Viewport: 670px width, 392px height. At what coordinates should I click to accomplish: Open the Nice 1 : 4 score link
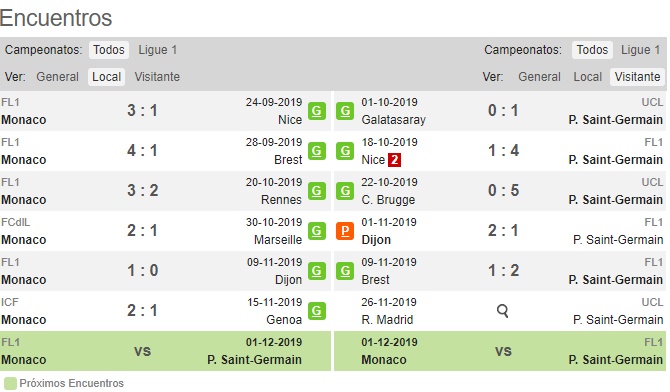pyautogui.click(x=503, y=150)
